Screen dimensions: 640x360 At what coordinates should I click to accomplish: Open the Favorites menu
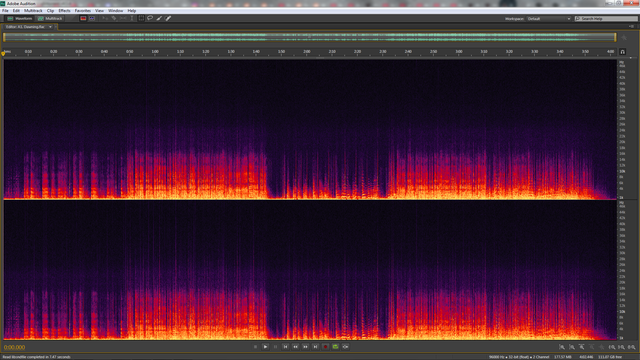[x=83, y=11]
